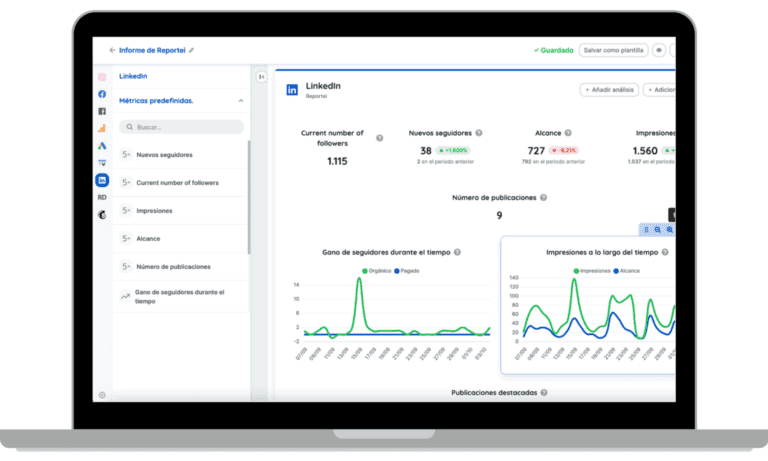The height and width of the screenshot is (461, 768).
Task: Toggle the Impresiones series in the legend
Action: (592, 271)
